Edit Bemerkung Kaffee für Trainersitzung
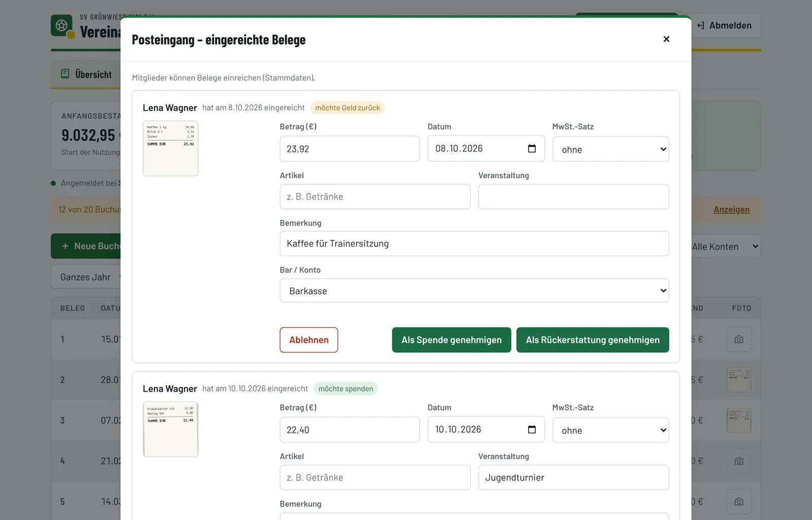812x520 pixels. coord(475,244)
